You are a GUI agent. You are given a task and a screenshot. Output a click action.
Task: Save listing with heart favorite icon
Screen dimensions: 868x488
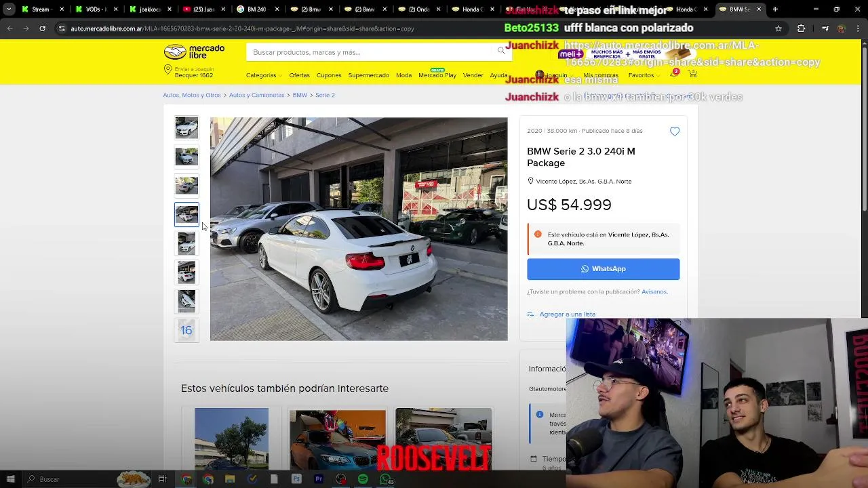674,131
